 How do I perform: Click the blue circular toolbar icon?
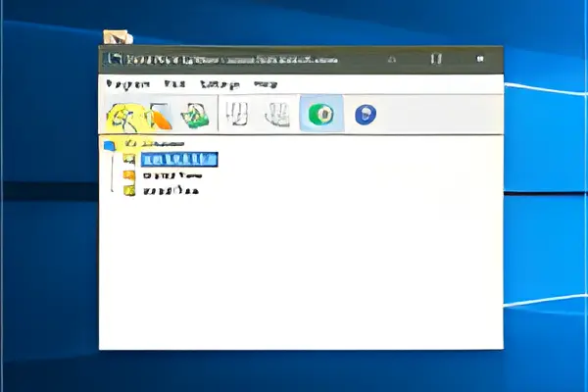(366, 114)
